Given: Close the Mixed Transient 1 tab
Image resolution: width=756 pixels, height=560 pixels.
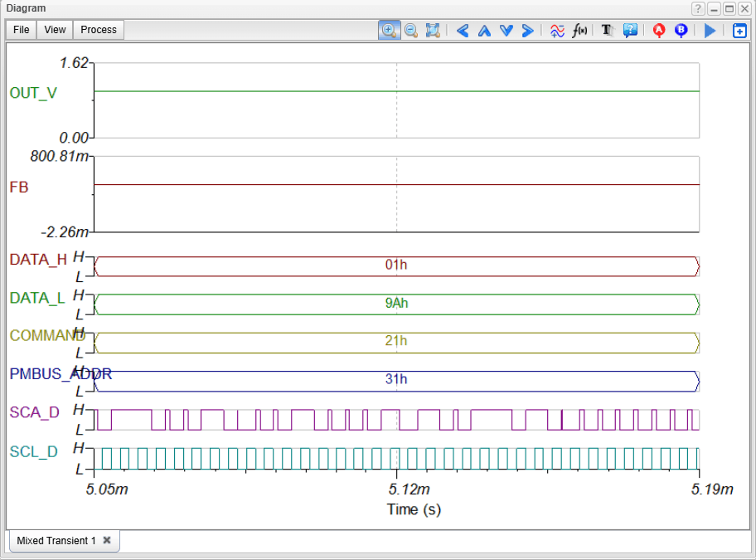Looking at the screenshot, I should pyautogui.click(x=107, y=540).
